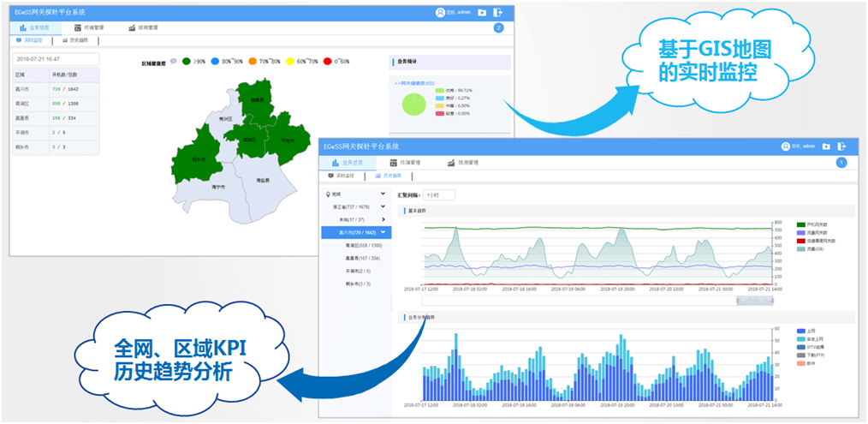Image resolution: width=868 pixels, height=424 pixels.
Task: Click the speech bubble icon beside 区域健康度
Action: (x=174, y=62)
